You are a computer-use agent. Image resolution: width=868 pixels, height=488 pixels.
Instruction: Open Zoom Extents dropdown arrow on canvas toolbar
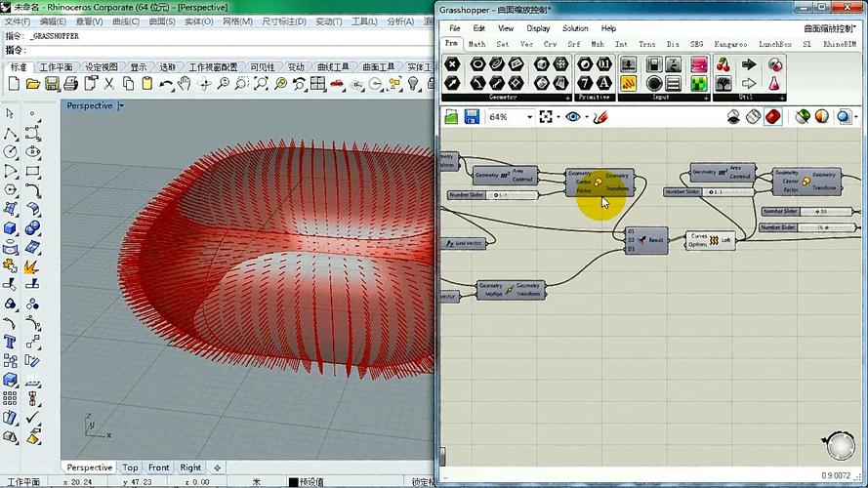(x=558, y=117)
